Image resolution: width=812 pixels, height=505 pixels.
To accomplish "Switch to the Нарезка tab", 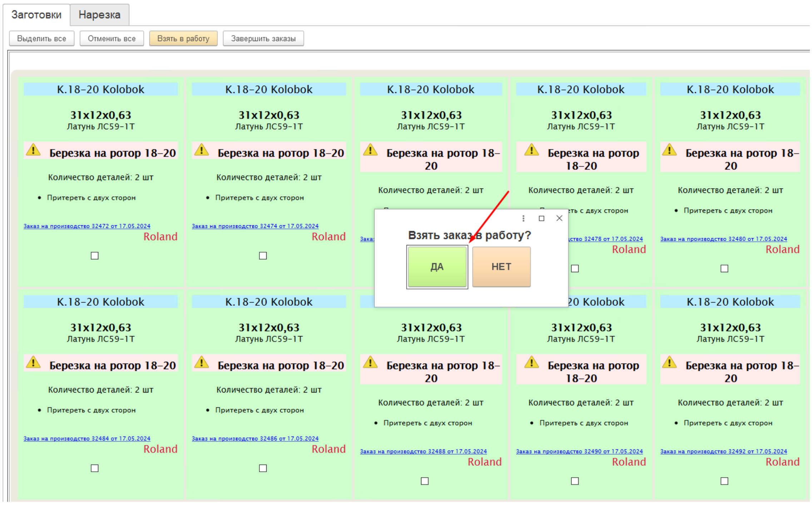I will [99, 15].
